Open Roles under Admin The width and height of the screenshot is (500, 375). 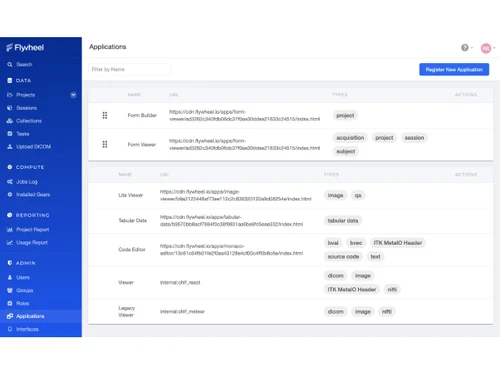click(23, 303)
